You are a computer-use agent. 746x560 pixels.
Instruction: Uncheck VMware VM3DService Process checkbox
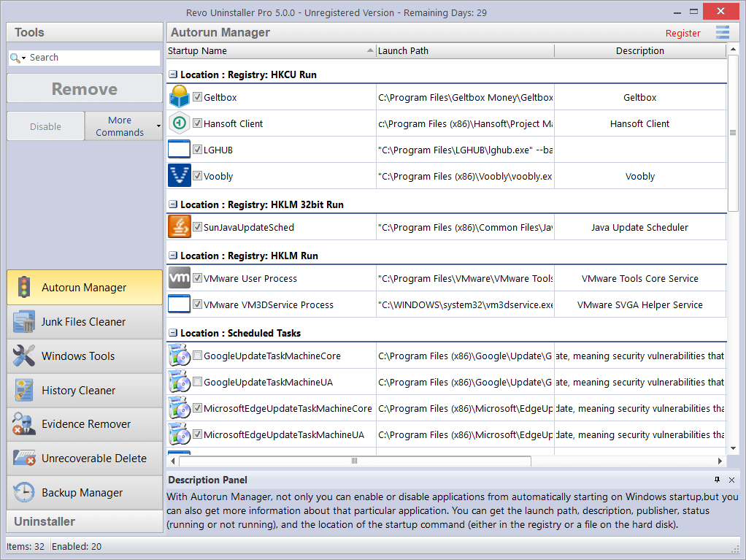pos(197,304)
